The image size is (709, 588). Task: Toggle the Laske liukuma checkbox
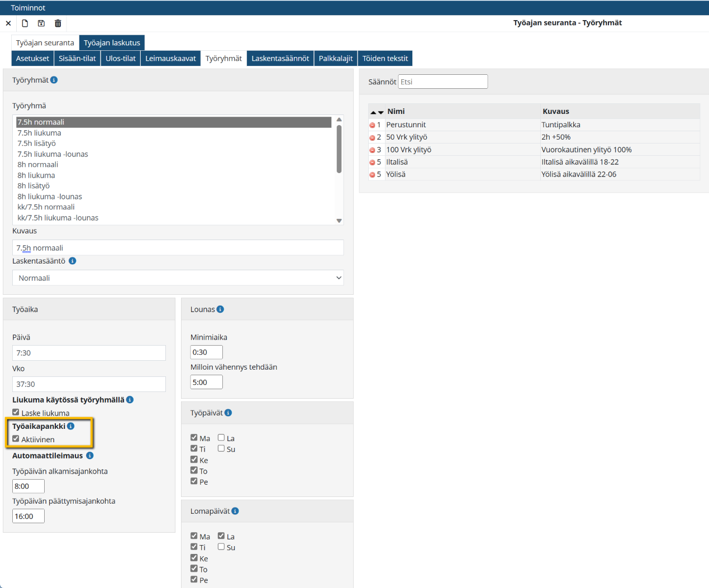pyautogui.click(x=16, y=413)
